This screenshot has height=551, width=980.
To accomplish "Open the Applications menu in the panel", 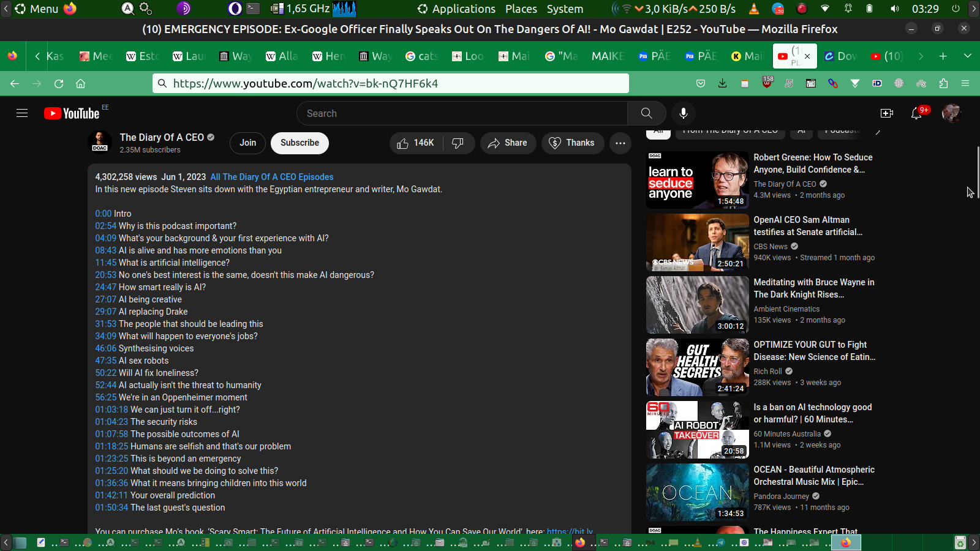I will click(x=456, y=9).
